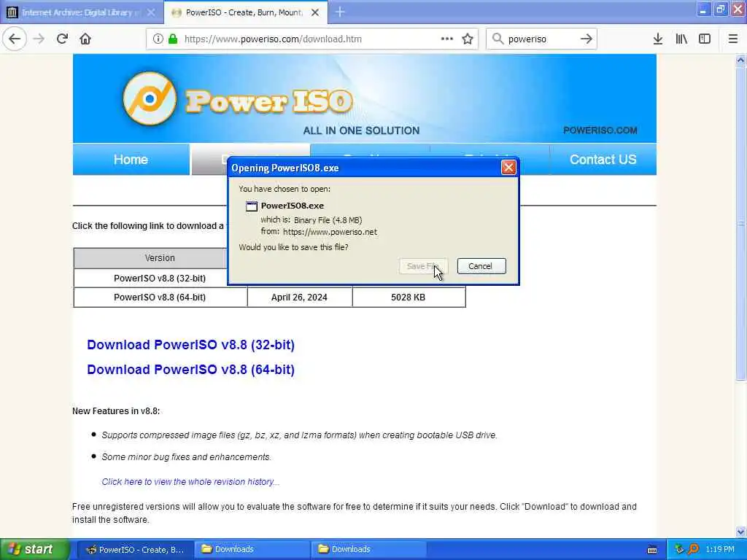Click 'POWERISO.COM' text in banner
Viewport: 747px width, 560px height.
(600, 131)
